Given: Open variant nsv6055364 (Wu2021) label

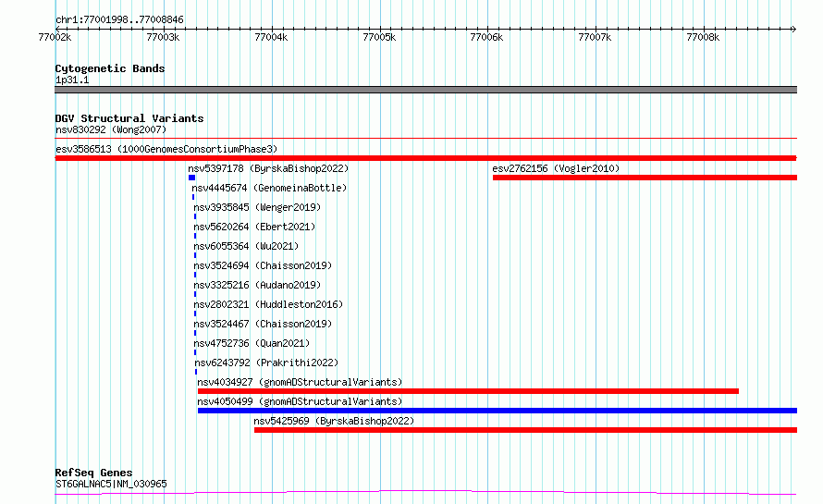Looking at the screenshot, I should [246, 246].
